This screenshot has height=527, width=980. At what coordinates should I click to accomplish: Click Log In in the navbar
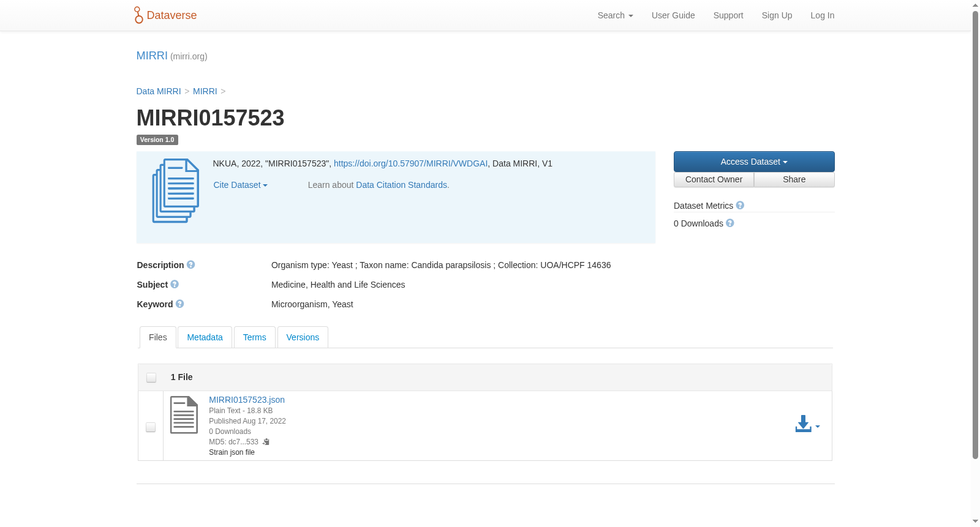tap(822, 15)
